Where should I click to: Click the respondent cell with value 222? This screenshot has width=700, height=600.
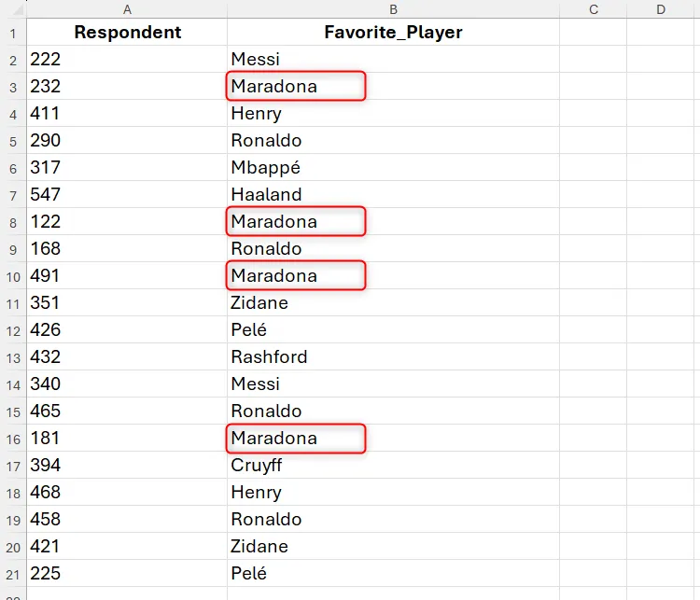(x=127, y=60)
